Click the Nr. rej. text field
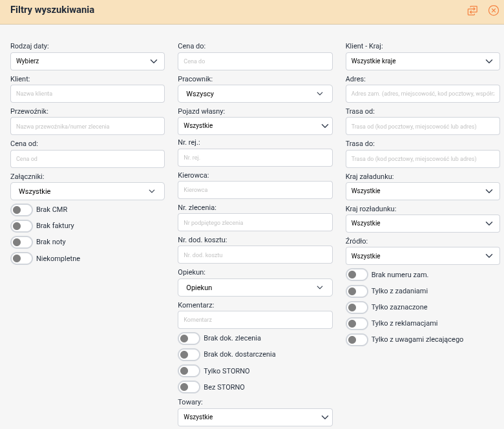This screenshot has height=429, width=504. (x=255, y=158)
